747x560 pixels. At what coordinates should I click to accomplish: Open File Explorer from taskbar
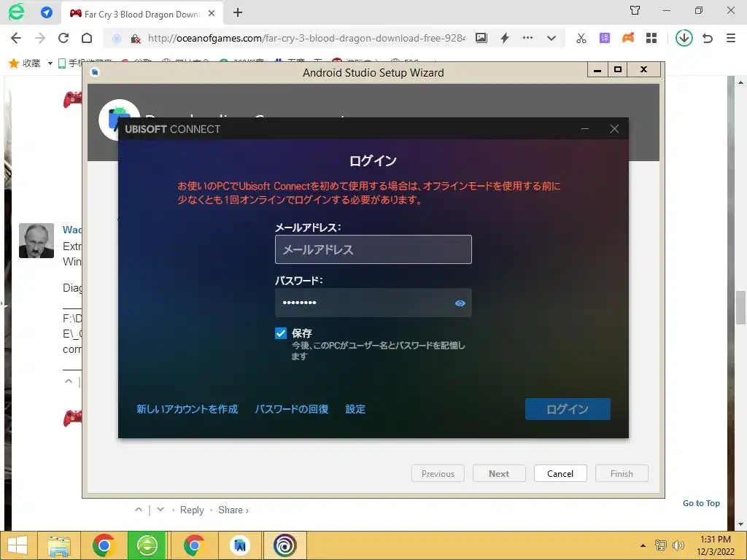coord(60,545)
